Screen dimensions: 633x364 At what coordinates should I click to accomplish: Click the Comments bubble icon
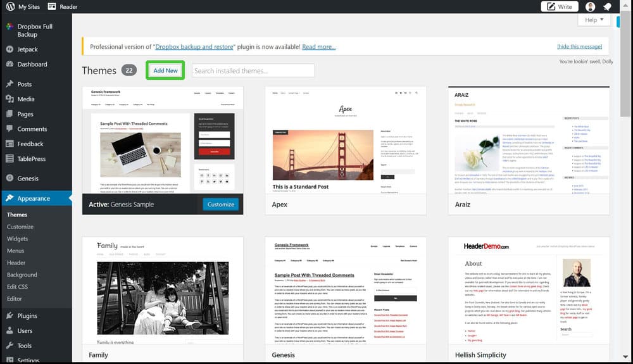[9, 129]
